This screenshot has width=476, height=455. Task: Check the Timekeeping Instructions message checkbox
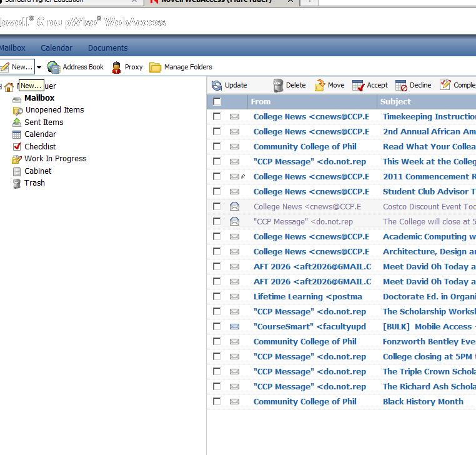tap(217, 116)
